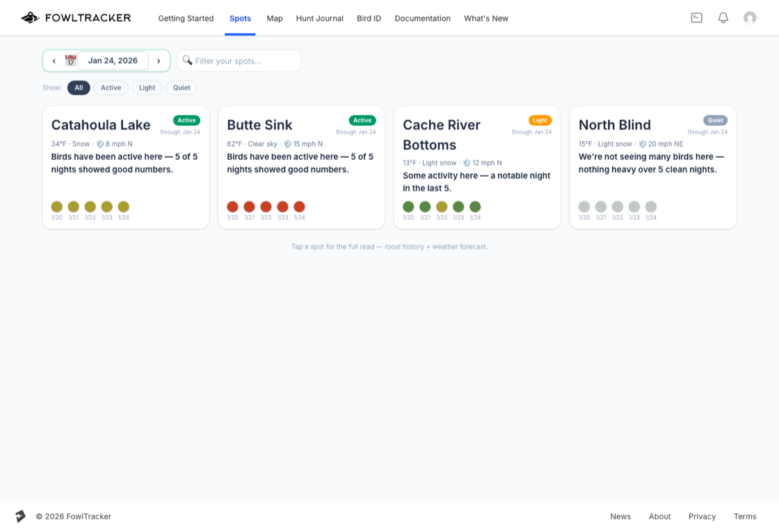Click North Blind Quiet status badge
Viewport: 779px width, 532px height.
pos(716,120)
